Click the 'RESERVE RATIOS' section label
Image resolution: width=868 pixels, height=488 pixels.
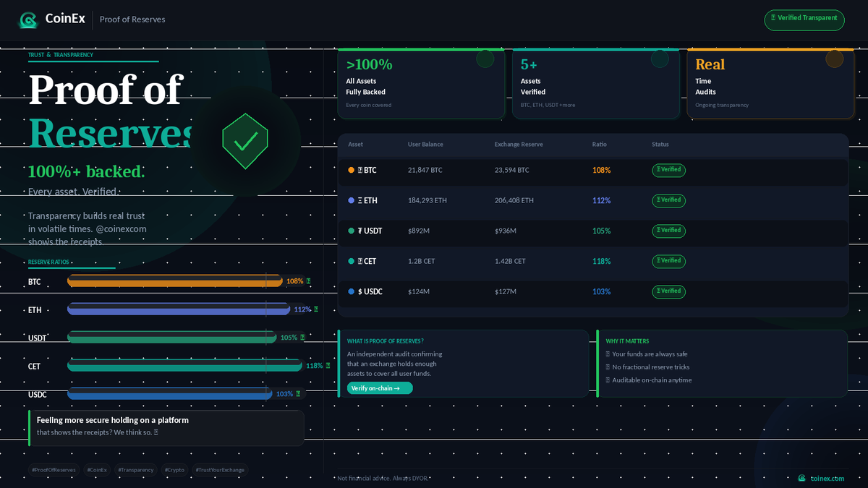tap(50, 262)
